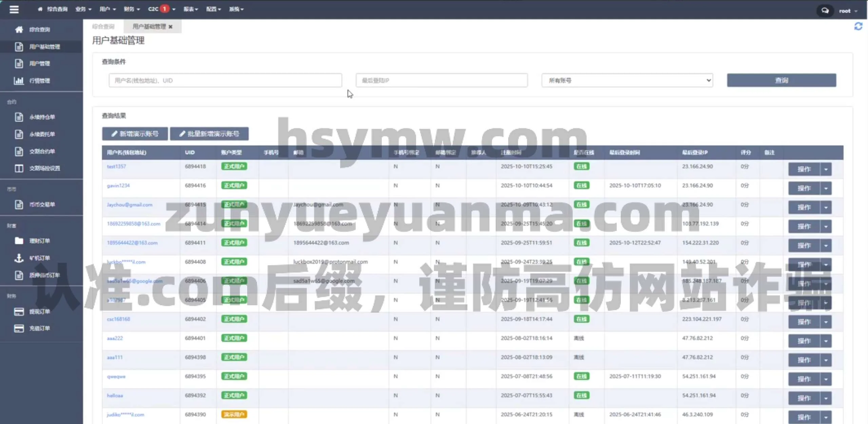Open the gavin1234 username link
Viewport: 868px width, 424px height.
coord(118,186)
